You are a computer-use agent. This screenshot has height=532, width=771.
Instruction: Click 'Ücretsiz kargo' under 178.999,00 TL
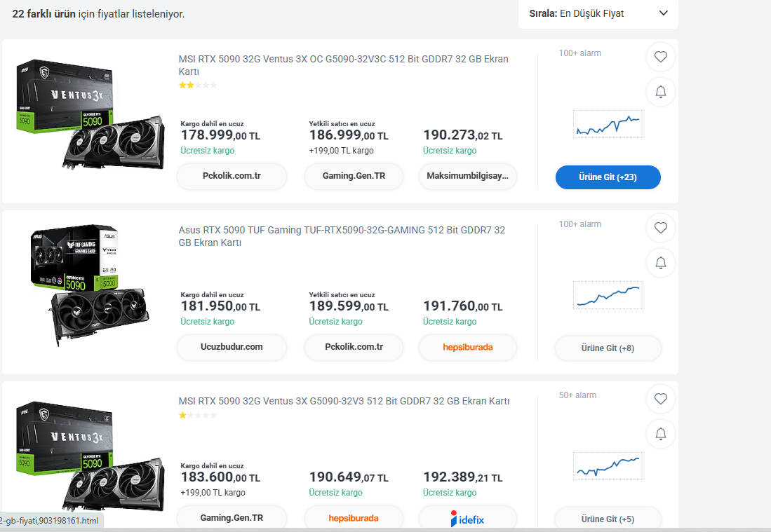208,150
